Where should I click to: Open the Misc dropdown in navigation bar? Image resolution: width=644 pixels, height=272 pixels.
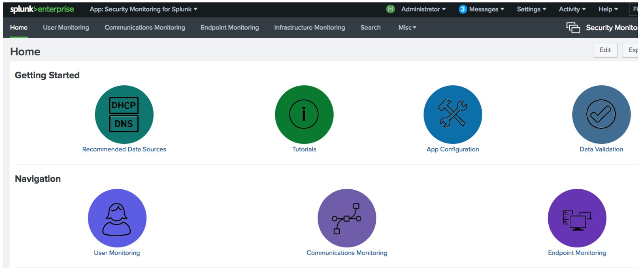pyautogui.click(x=407, y=28)
